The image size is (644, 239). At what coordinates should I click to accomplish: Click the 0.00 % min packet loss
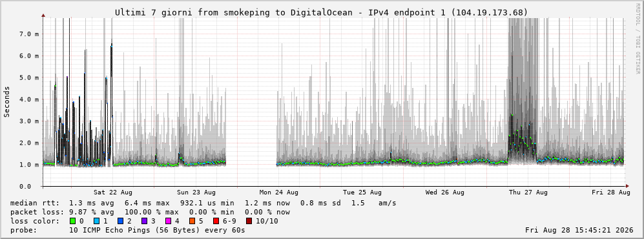(x=211, y=213)
